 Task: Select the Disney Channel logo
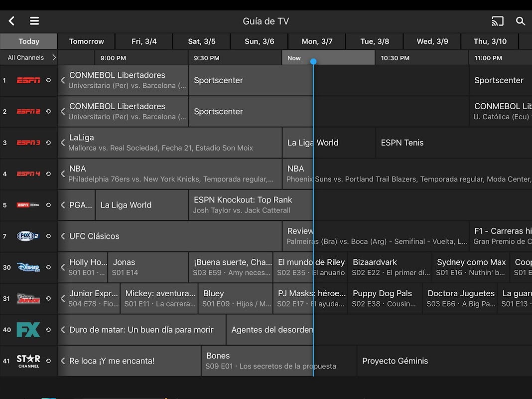tap(28, 267)
